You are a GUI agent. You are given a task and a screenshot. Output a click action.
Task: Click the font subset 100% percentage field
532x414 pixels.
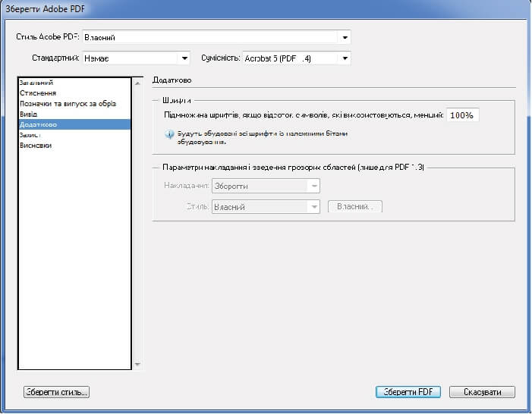[x=462, y=115]
